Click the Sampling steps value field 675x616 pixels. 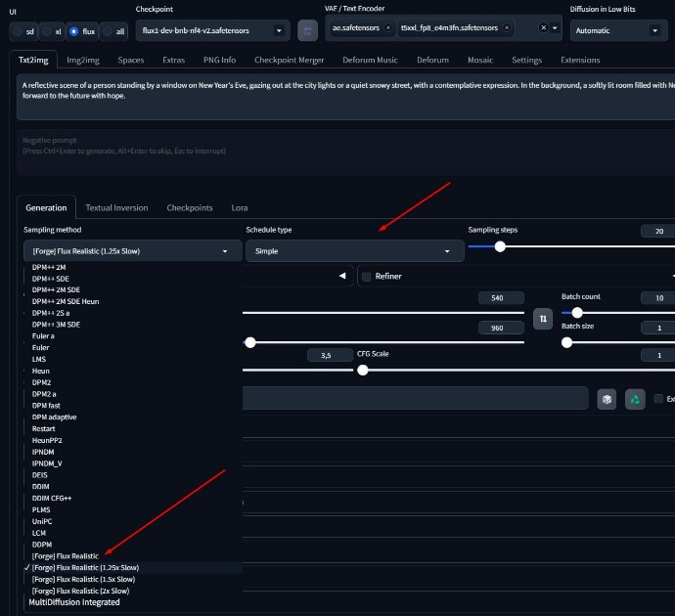pyautogui.click(x=658, y=231)
